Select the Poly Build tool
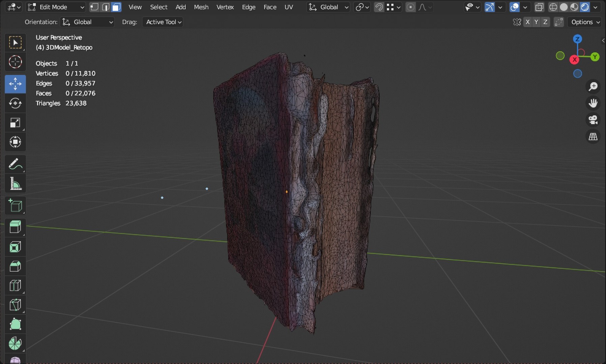Image resolution: width=606 pixels, height=364 pixels. [15, 324]
